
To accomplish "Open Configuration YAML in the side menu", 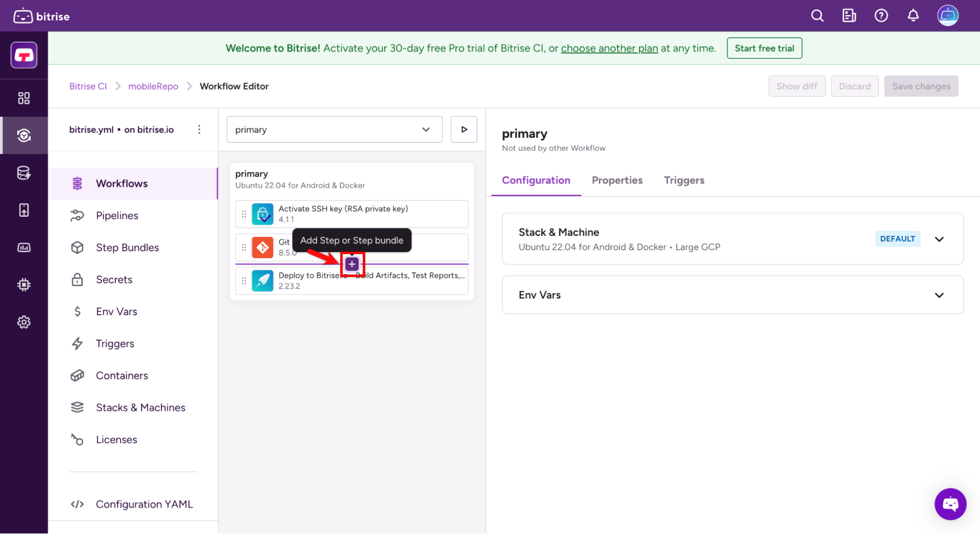I will click(x=133, y=504).
